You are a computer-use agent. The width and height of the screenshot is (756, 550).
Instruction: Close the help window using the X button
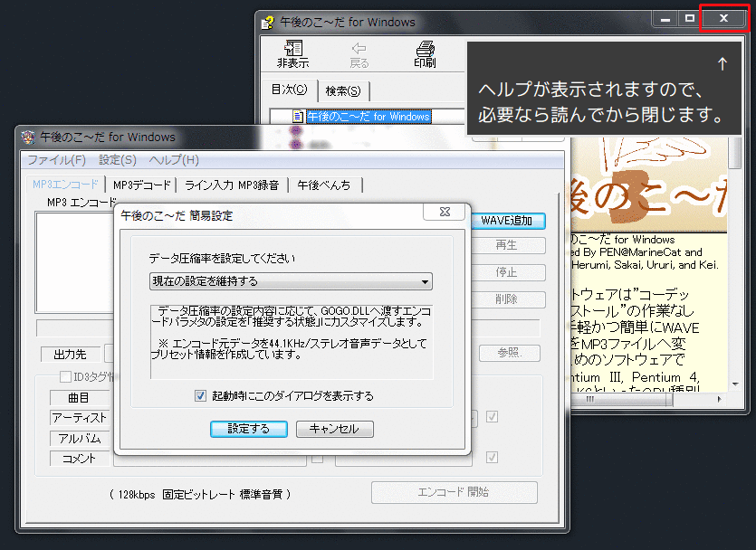(x=723, y=18)
